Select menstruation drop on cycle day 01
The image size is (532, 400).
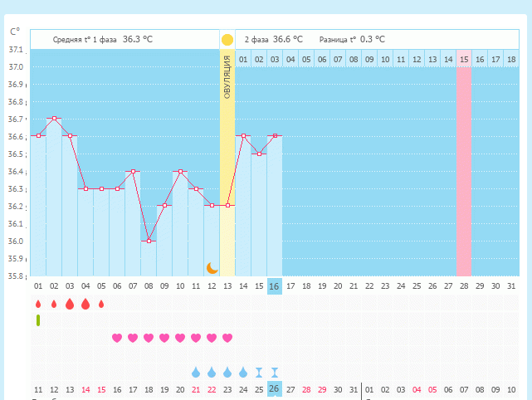(x=38, y=305)
